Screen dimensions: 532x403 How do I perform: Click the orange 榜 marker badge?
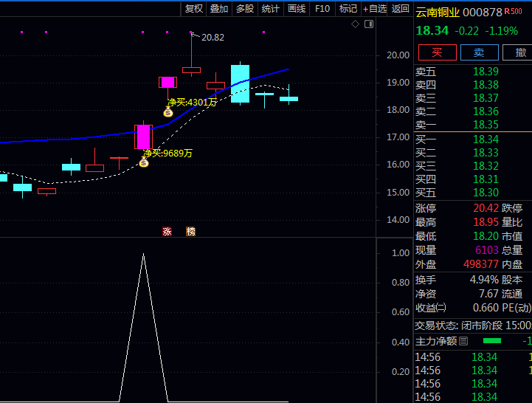pos(190,232)
